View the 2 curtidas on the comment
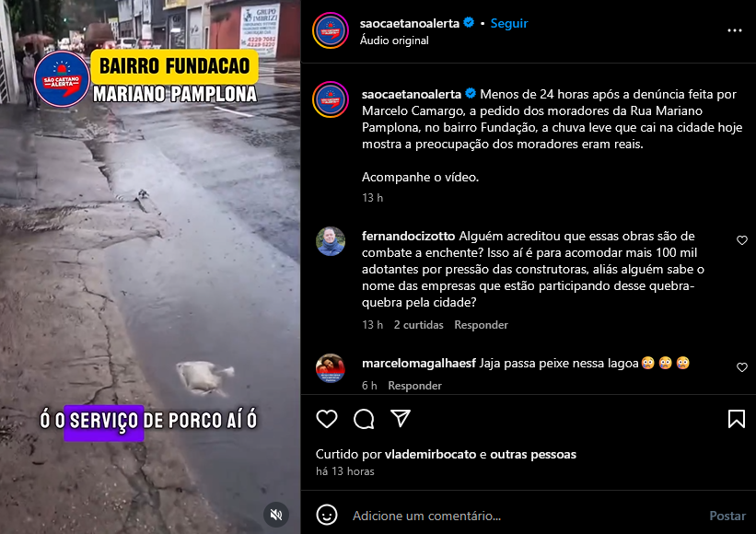The height and width of the screenshot is (534, 756). click(418, 325)
